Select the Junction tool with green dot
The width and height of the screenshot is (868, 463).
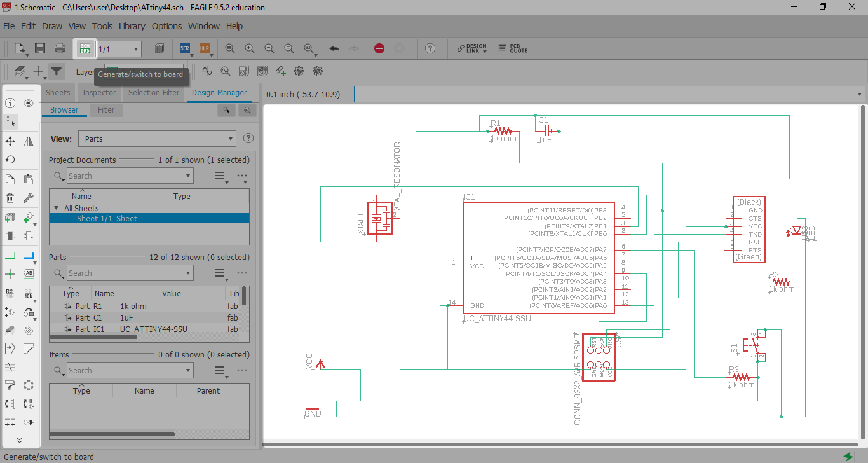(x=10, y=274)
